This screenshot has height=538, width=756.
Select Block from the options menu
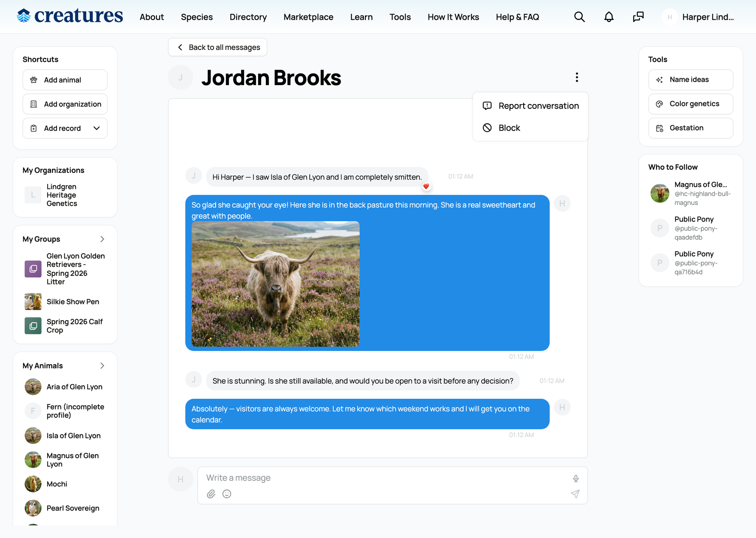point(530,128)
